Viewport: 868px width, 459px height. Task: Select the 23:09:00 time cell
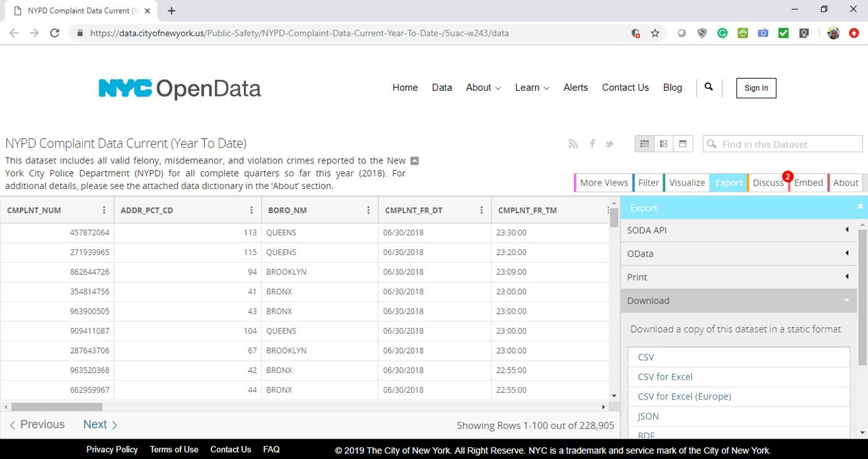[550, 272]
